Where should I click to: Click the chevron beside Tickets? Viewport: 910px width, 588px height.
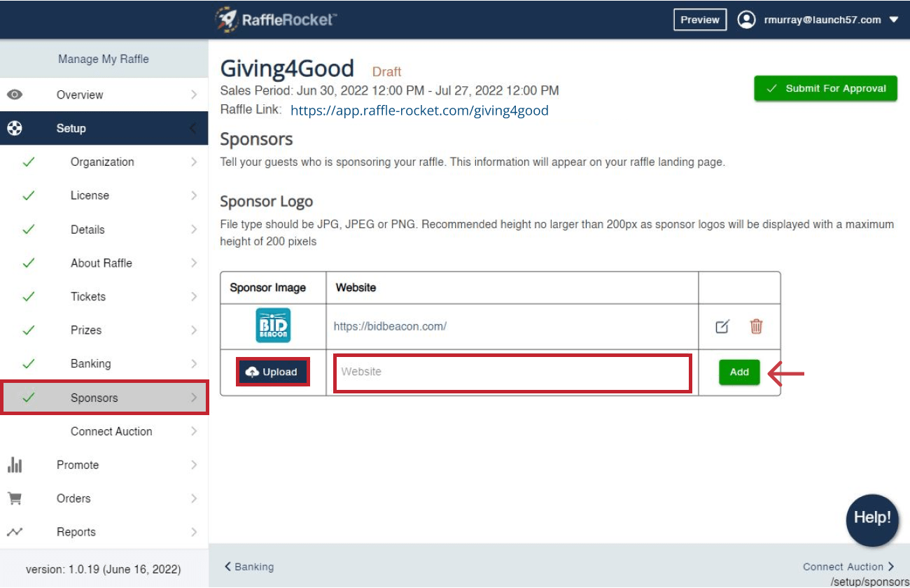[x=194, y=297]
